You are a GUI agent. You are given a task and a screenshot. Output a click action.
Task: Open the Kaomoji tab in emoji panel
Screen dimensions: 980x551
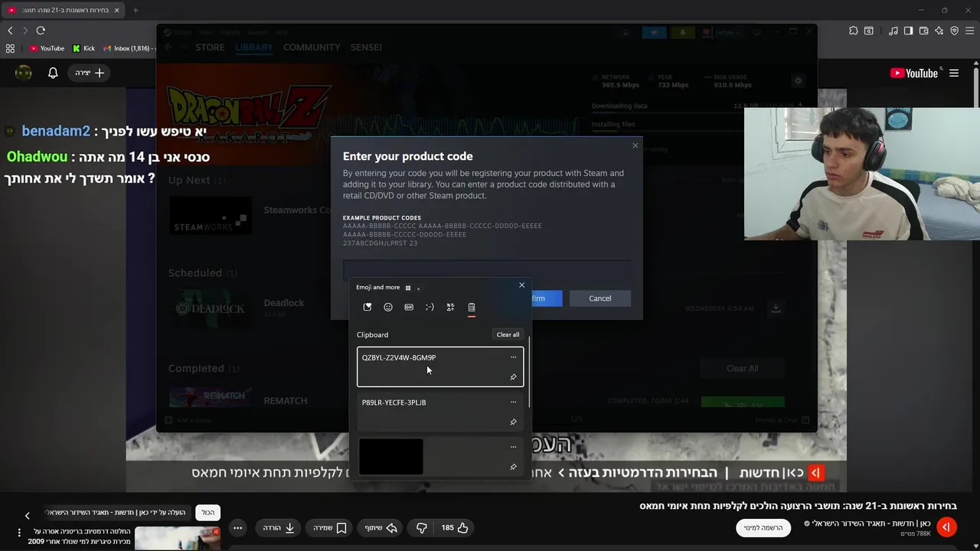430,308
